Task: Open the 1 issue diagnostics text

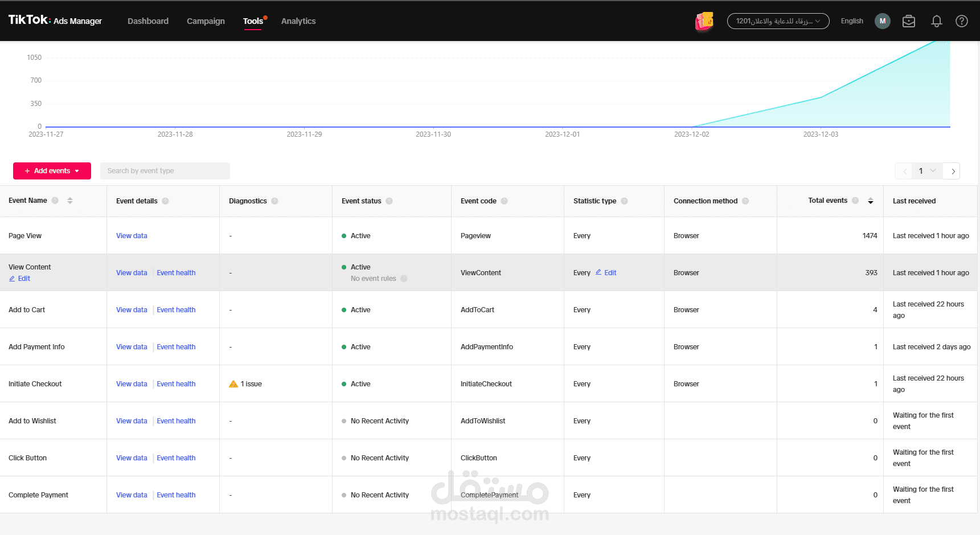Action: tap(251, 384)
